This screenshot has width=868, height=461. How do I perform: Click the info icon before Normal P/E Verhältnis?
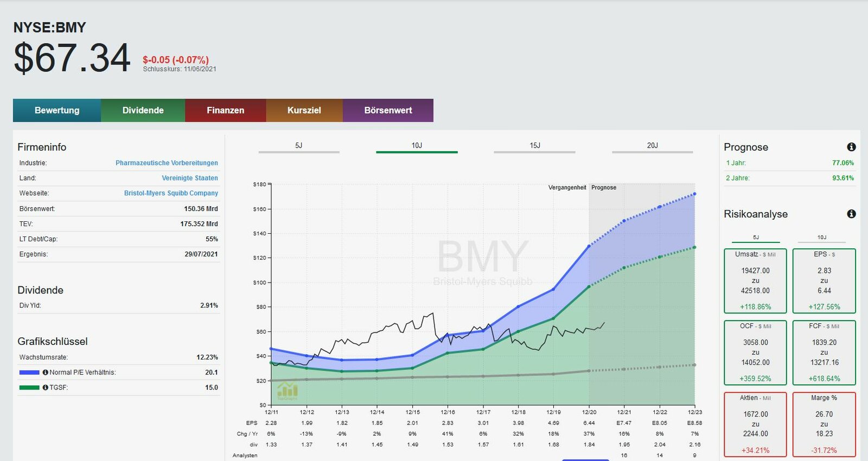pyautogui.click(x=46, y=373)
